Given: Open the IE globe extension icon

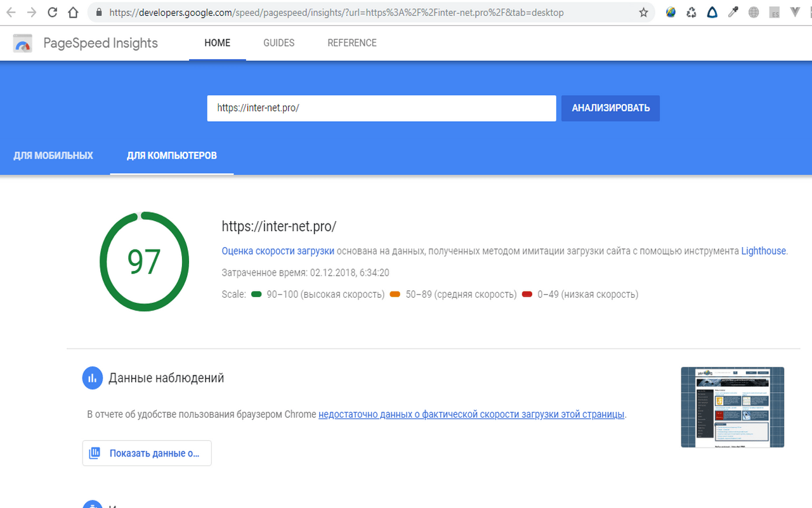Looking at the screenshot, I should [x=671, y=12].
